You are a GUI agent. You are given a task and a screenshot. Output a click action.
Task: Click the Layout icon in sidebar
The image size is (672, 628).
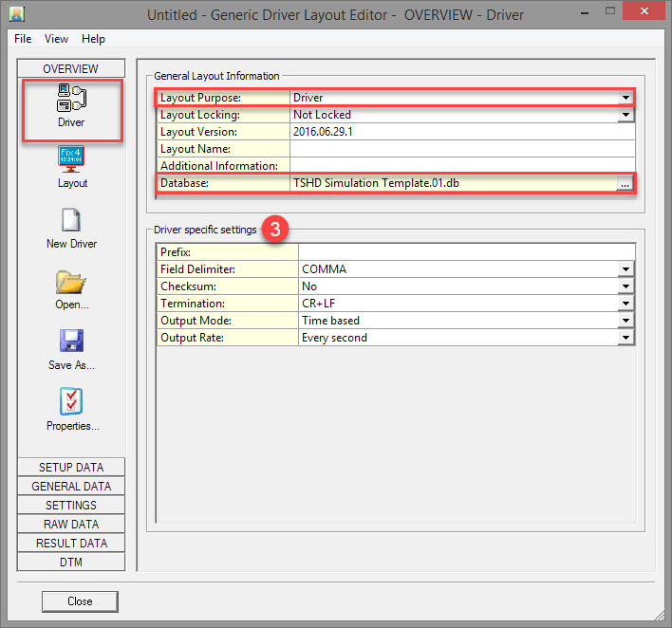pos(72,158)
